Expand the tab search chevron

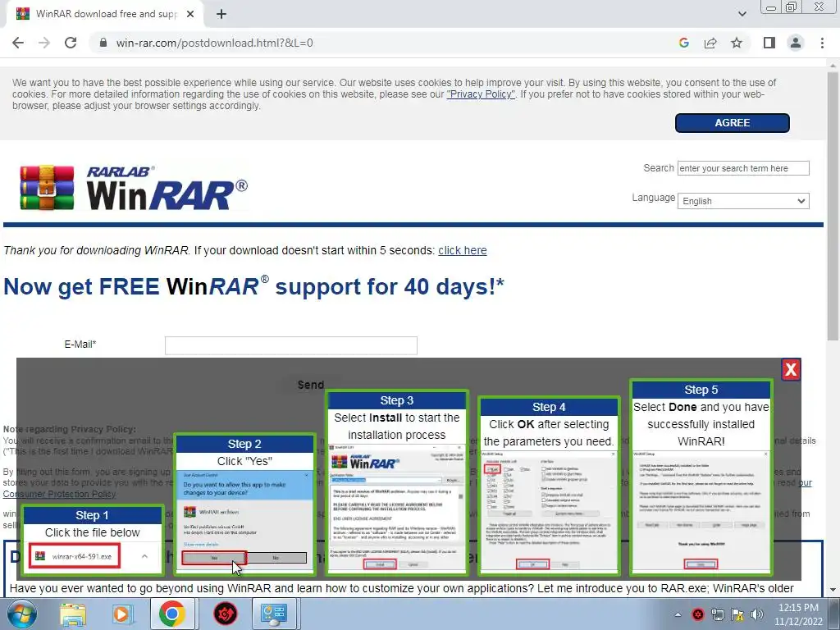click(742, 14)
